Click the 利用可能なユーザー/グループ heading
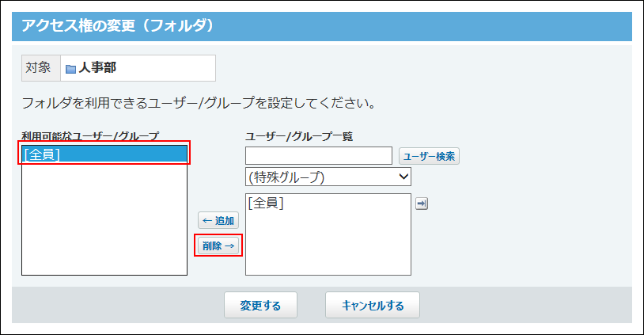Screen dimensions: 644x335 (90, 136)
